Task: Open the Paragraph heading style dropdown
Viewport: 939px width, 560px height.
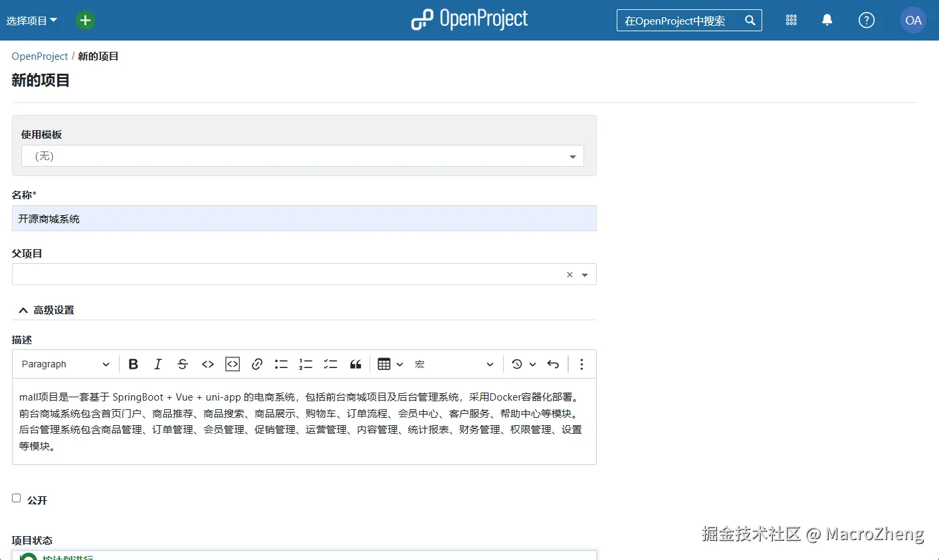Action: tap(65, 364)
